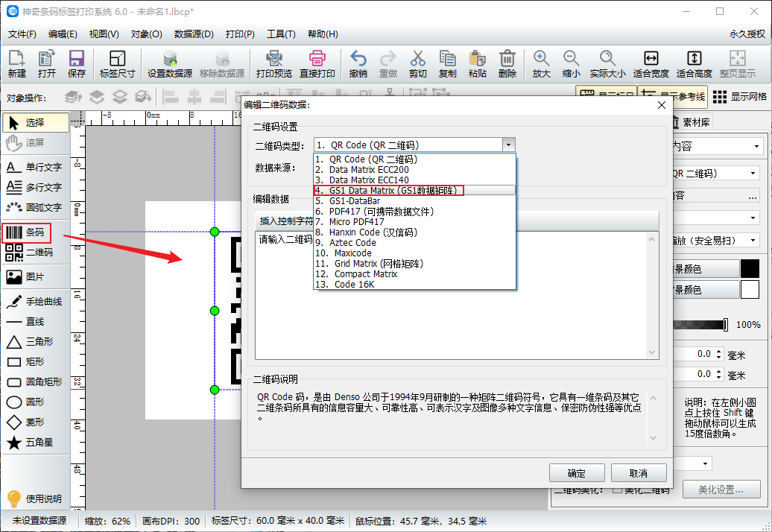Click the black foreground color swatch
Screen dimensions: 772x532
coord(749,269)
